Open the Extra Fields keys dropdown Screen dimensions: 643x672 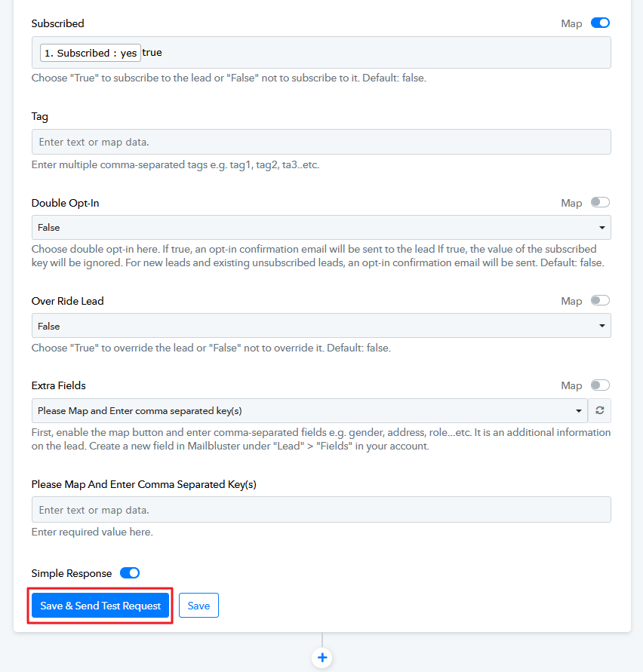[x=309, y=410]
